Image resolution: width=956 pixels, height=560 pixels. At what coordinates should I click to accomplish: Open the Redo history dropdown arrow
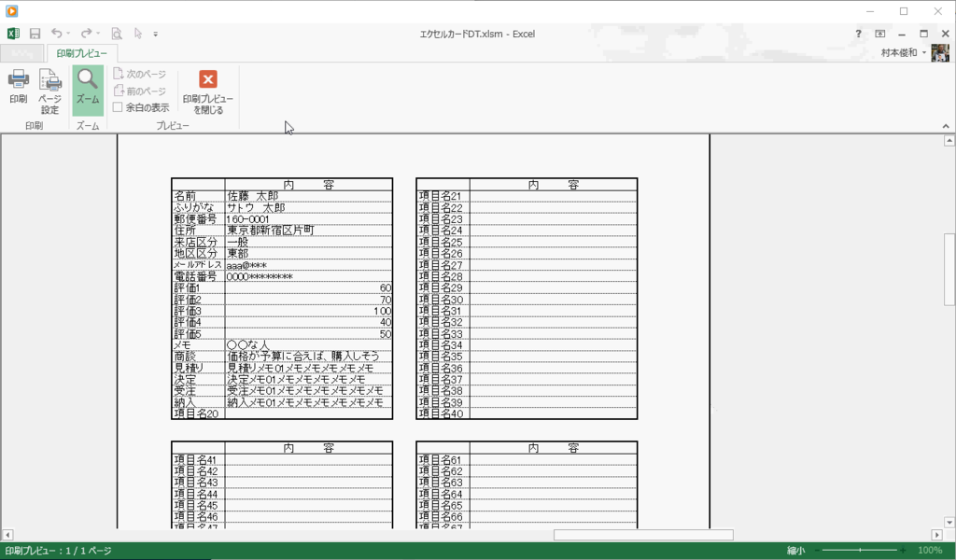(x=98, y=35)
